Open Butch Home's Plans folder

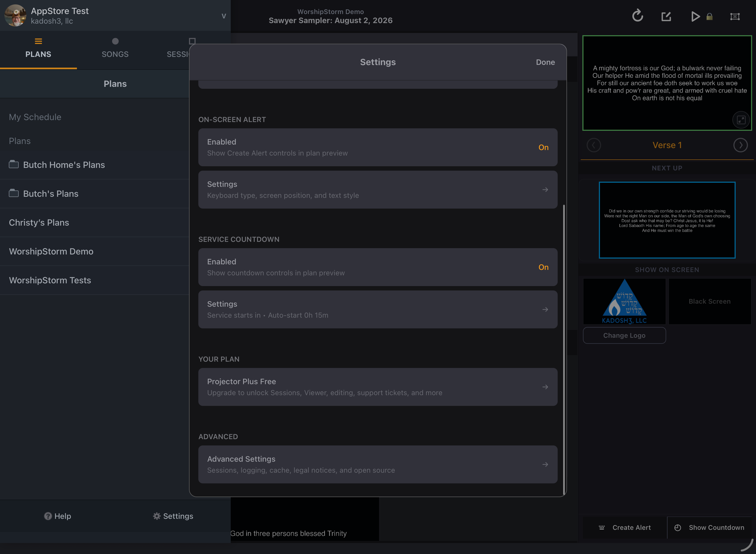point(94,165)
